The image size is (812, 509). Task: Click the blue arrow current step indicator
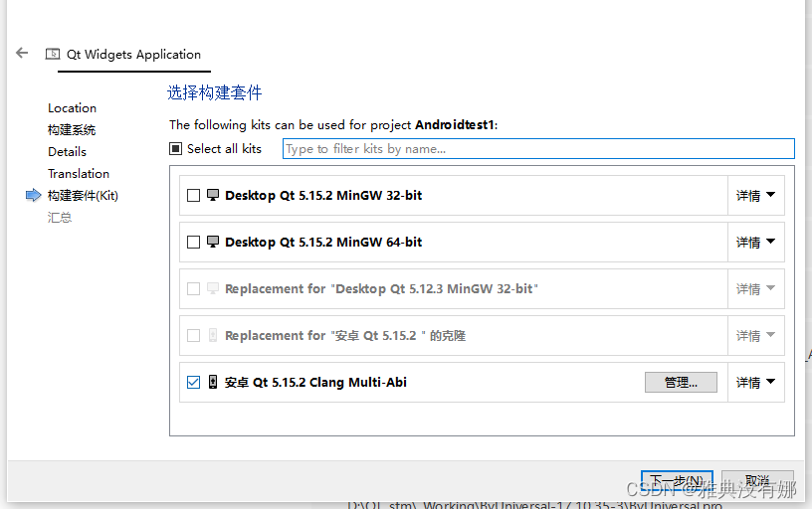(x=33, y=195)
